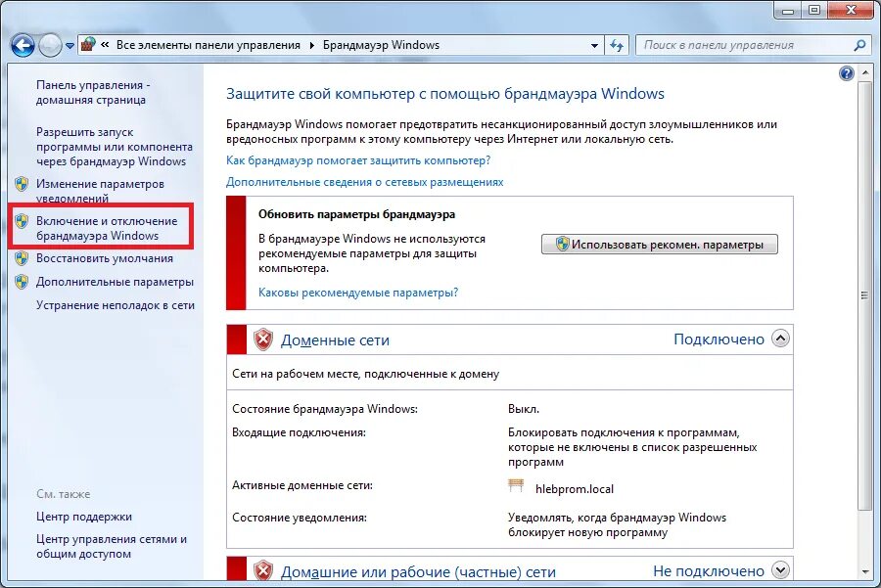Image resolution: width=881 pixels, height=588 pixels.
Task: Open help via blue question mark icon
Action: coord(846,73)
